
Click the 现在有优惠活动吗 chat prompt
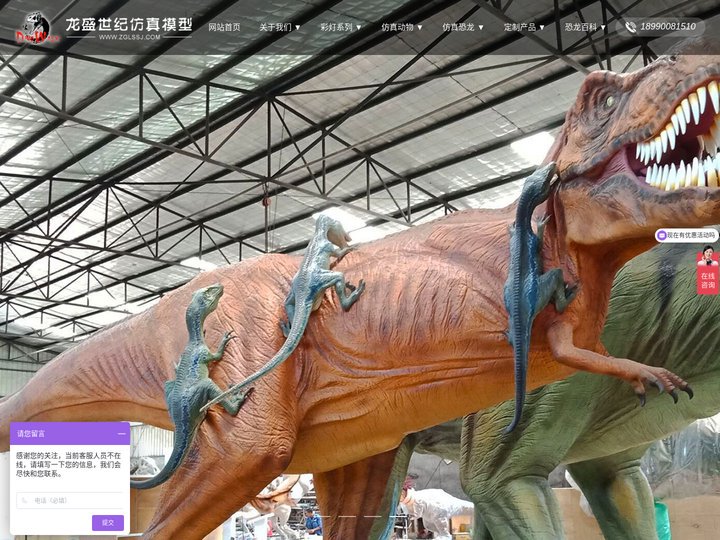[692, 236]
